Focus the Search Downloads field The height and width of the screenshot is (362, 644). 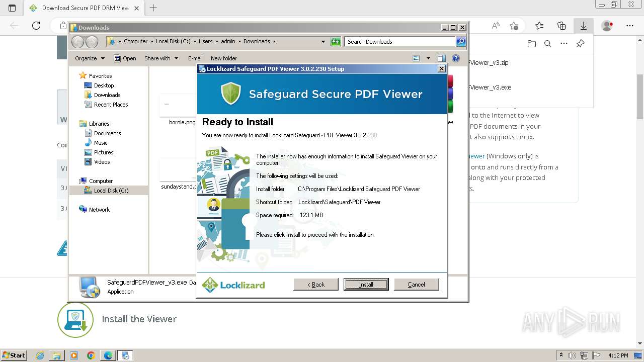[x=400, y=42]
